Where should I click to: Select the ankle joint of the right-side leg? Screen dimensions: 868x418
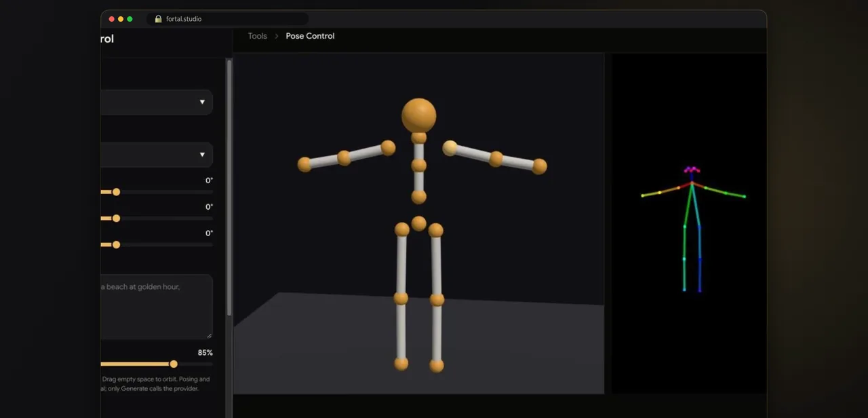click(x=437, y=366)
